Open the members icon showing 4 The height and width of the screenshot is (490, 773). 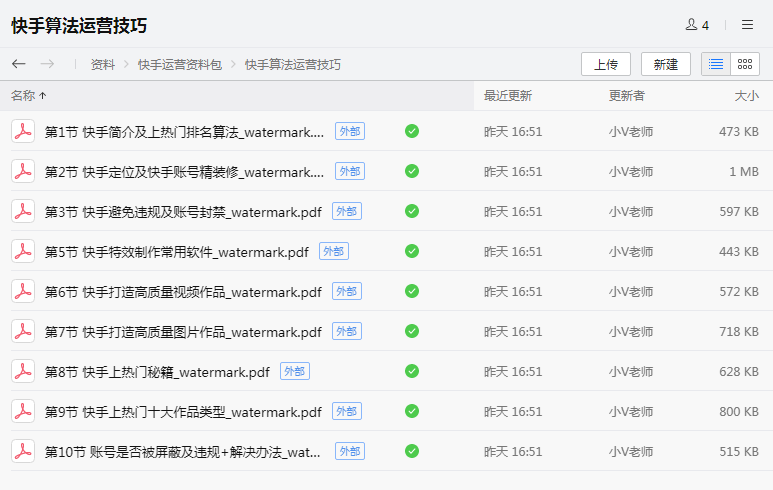697,25
